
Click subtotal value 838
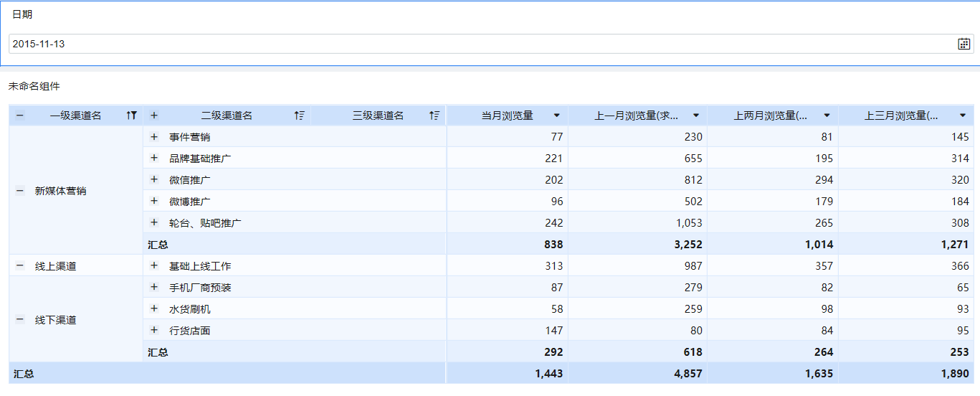pos(553,245)
